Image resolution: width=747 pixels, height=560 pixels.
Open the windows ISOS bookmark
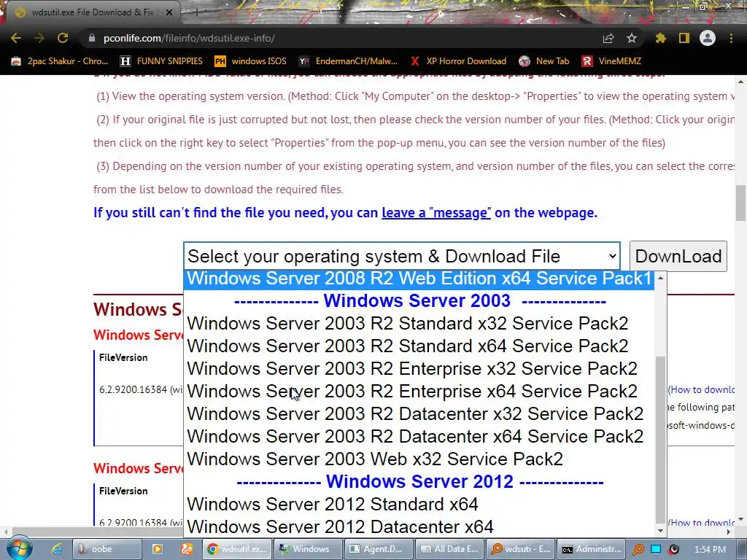(251, 61)
